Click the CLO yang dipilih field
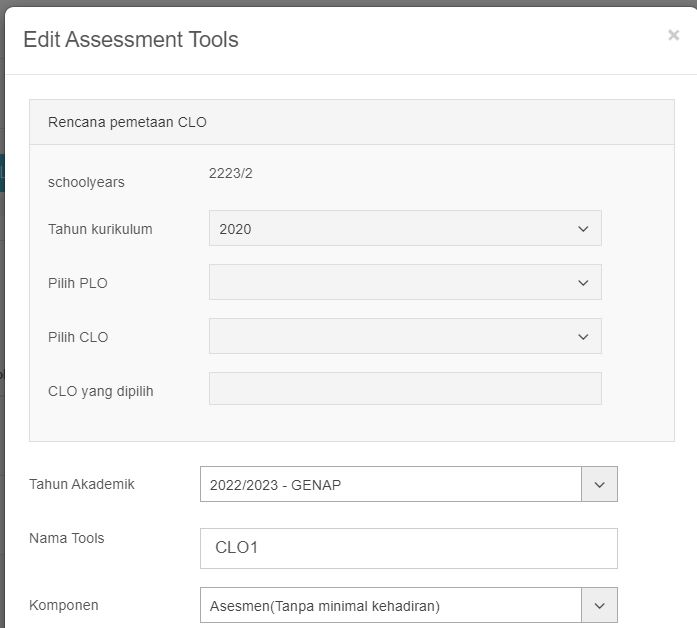 coord(404,389)
